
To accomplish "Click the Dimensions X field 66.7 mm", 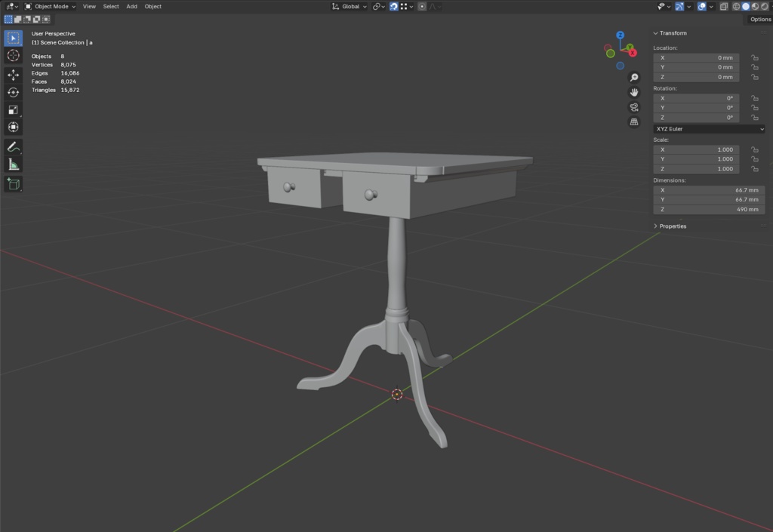I will tap(709, 189).
